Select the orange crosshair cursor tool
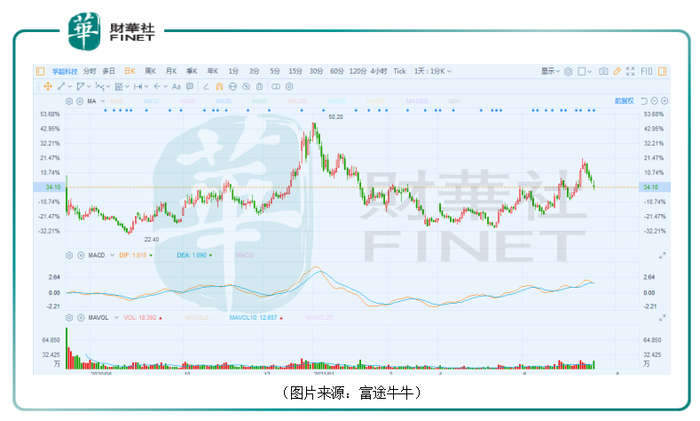Image resolution: width=700 pixels, height=421 pixels. (x=47, y=86)
